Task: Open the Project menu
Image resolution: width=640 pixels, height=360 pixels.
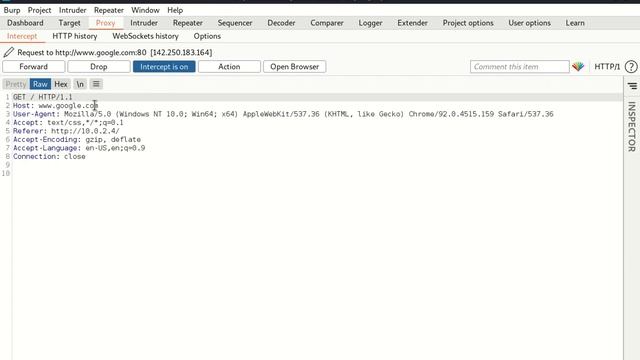Action: pos(39,10)
